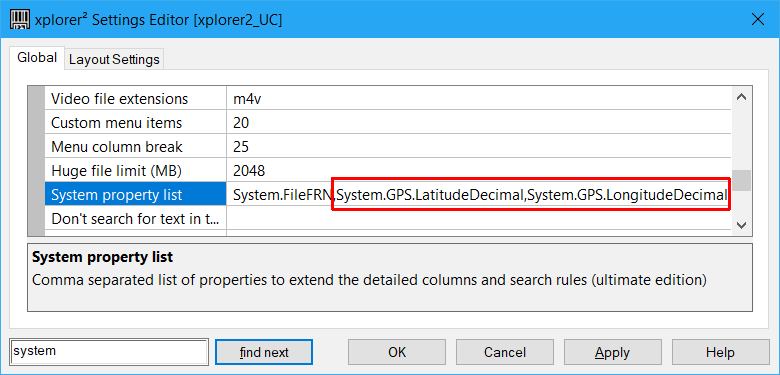The height and width of the screenshot is (375, 780).
Task: Edit the m4v value cell
Action: (479, 99)
